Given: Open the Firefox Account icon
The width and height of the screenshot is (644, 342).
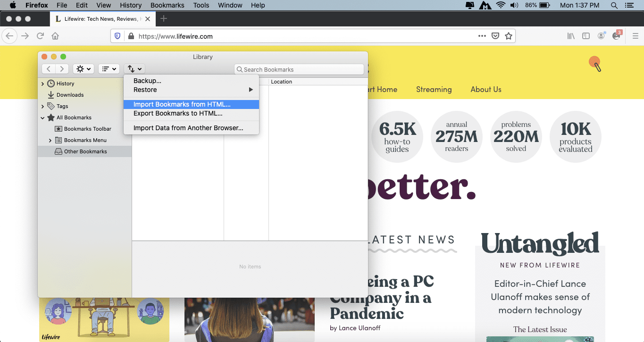Looking at the screenshot, I should click(x=601, y=36).
